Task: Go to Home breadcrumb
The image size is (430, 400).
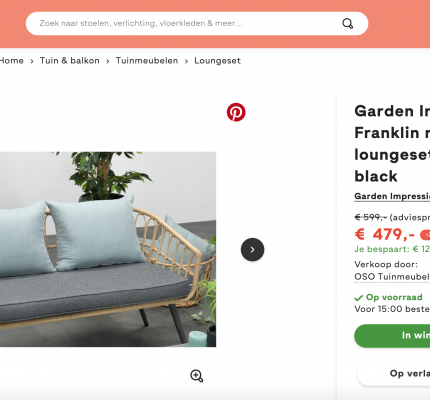Action: click(x=12, y=61)
